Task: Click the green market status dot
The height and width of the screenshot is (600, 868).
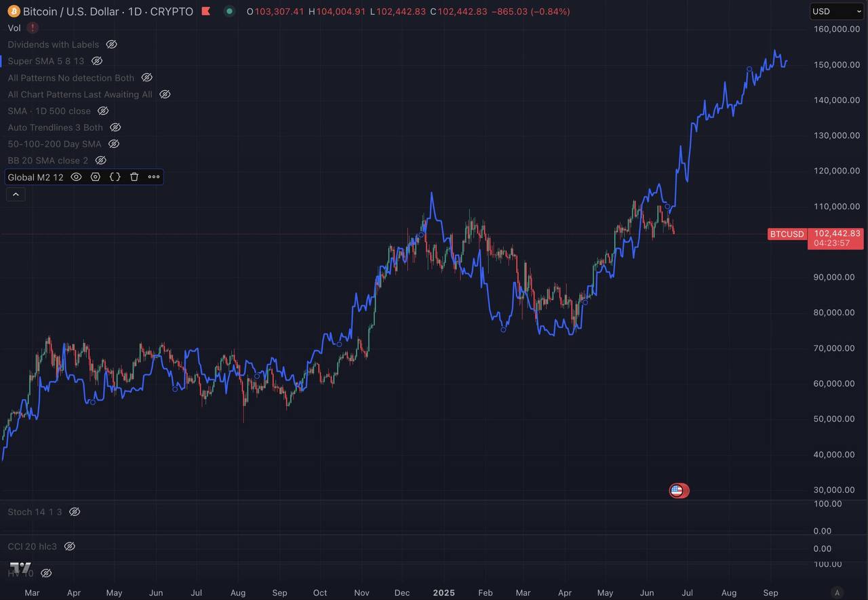Action: coord(230,12)
